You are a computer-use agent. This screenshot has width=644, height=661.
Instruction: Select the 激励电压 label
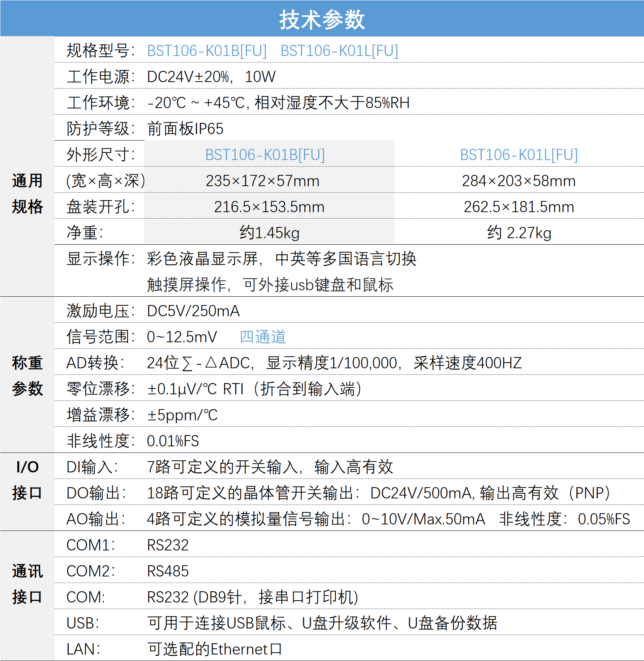(x=100, y=311)
